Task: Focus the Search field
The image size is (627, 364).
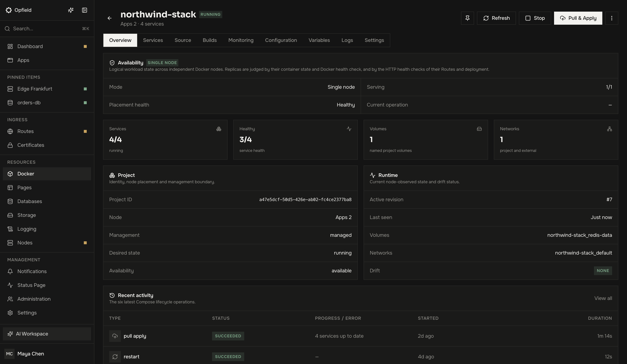Action: (47, 29)
